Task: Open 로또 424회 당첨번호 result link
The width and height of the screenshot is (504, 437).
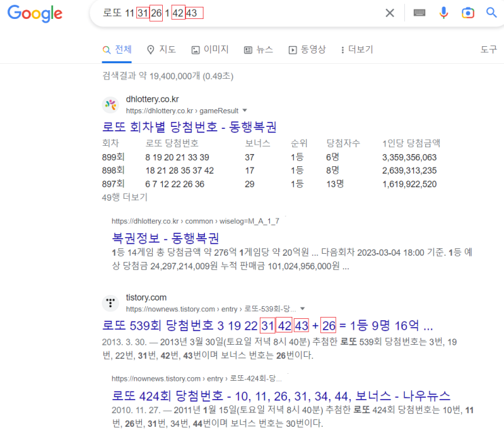Action: pyautogui.click(x=282, y=396)
